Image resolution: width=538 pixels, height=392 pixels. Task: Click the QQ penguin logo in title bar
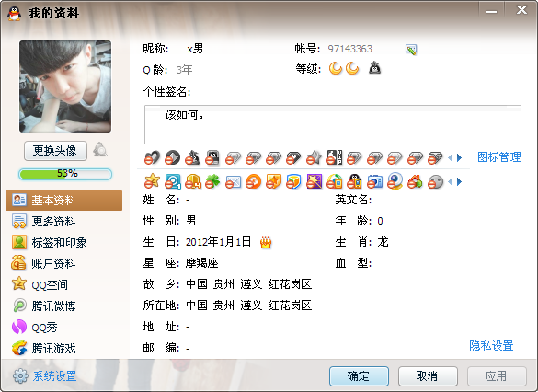[14, 14]
